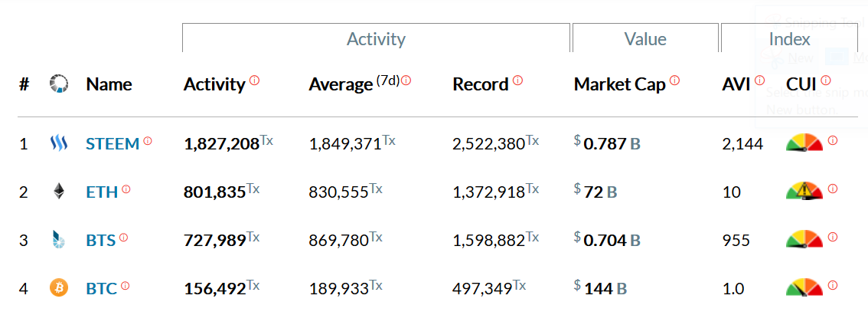Click BTS AVI value 955
This screenshot has width=868, height=315.
(x=736, y=241)
